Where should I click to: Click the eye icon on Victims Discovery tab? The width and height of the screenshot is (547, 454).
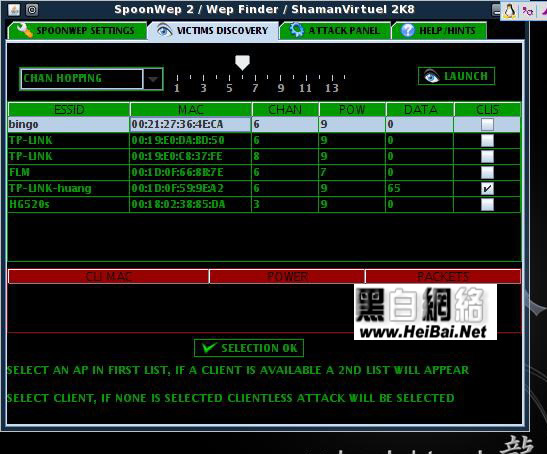click(164, 30)
